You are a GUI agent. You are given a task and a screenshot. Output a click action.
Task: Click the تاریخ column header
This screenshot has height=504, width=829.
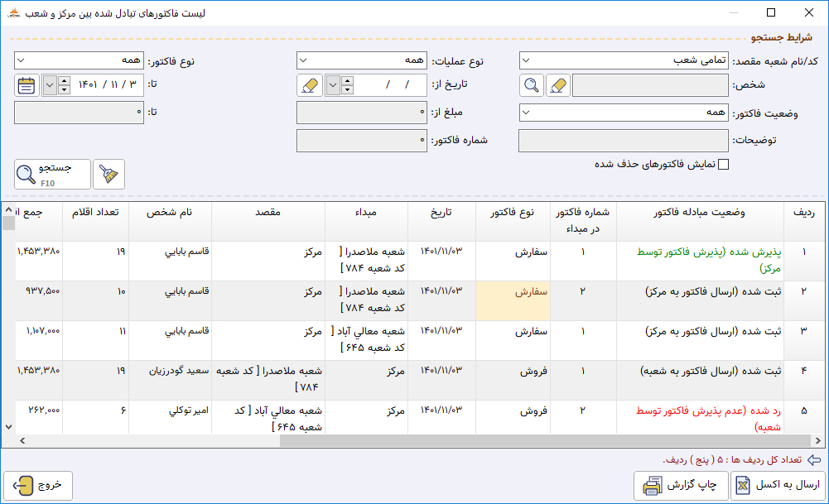pyautogui.click(x=441, y=213)
